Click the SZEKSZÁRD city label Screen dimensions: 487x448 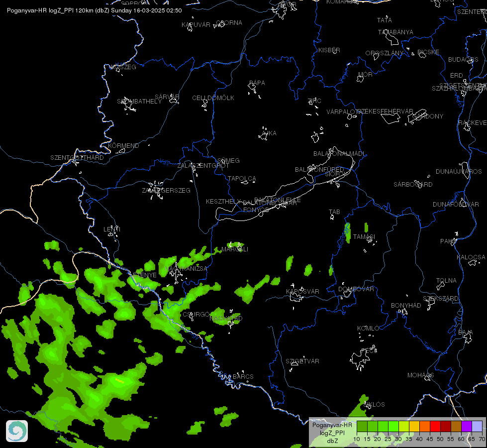coord(440,299)
